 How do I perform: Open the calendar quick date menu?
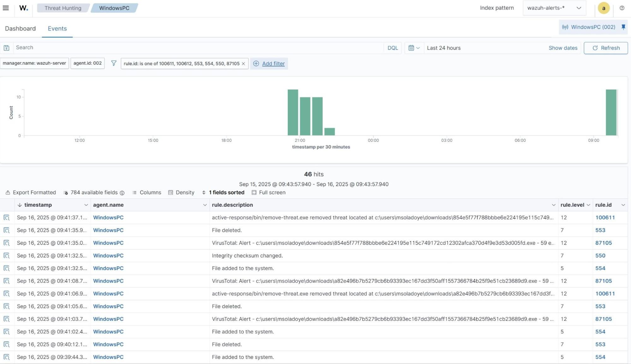point(414,48)
